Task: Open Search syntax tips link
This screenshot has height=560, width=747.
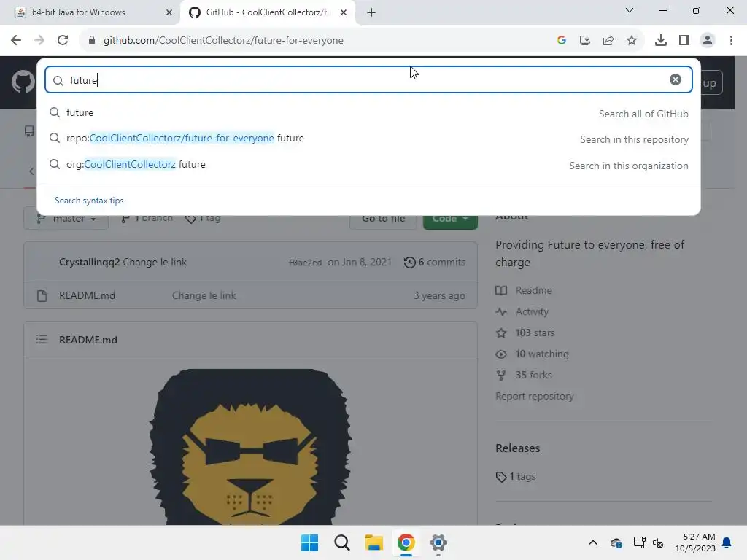Action: (x=89, y=201)
